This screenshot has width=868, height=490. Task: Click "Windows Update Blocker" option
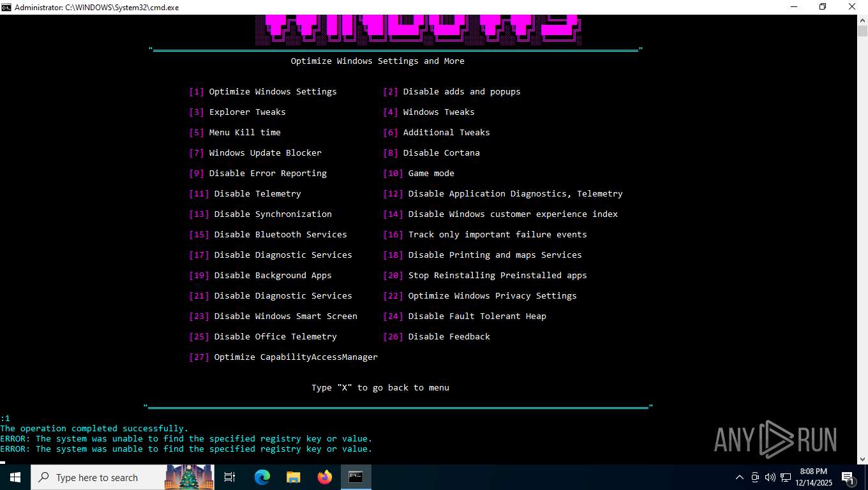265,153
